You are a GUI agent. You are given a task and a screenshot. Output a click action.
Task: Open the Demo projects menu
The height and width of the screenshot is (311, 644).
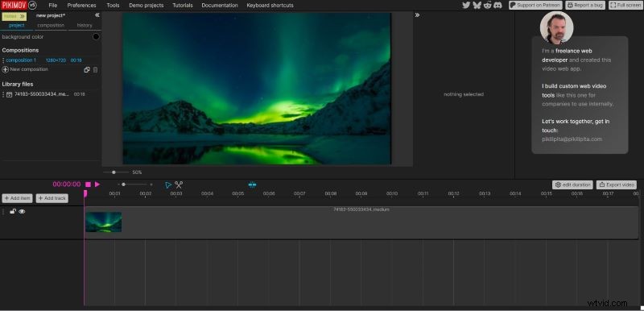[x=147, y=6]
